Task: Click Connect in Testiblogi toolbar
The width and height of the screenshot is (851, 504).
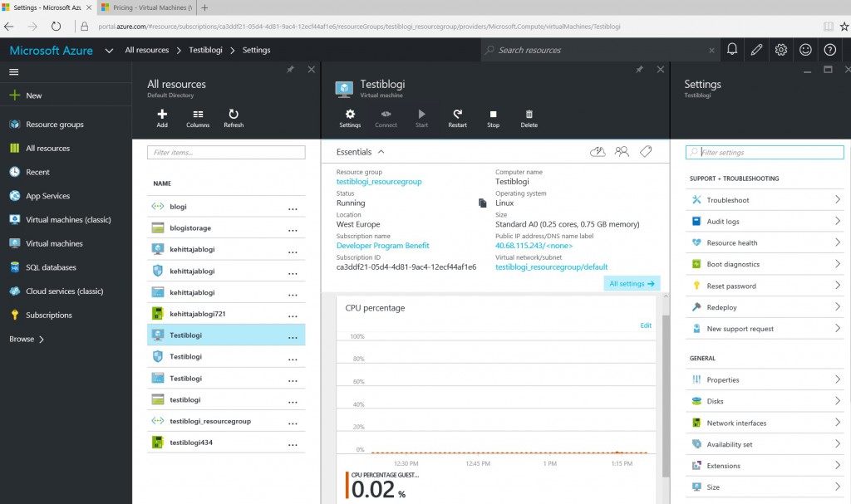Action: click(386, 118)
